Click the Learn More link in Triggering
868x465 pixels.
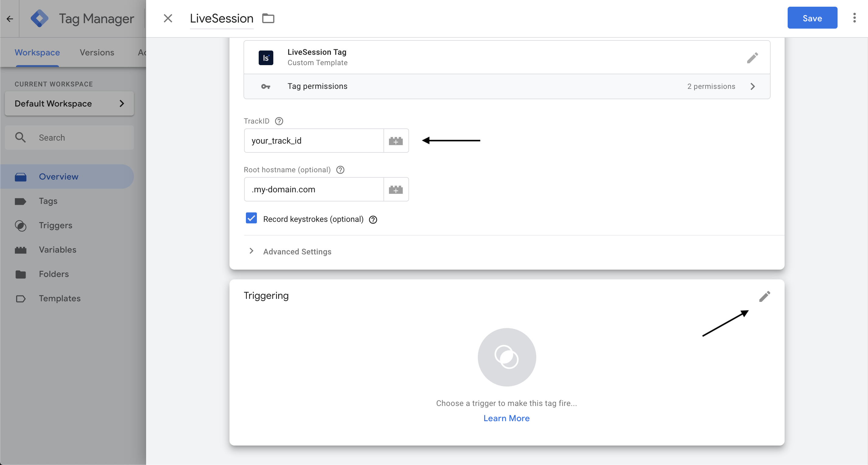click(506, 418)
